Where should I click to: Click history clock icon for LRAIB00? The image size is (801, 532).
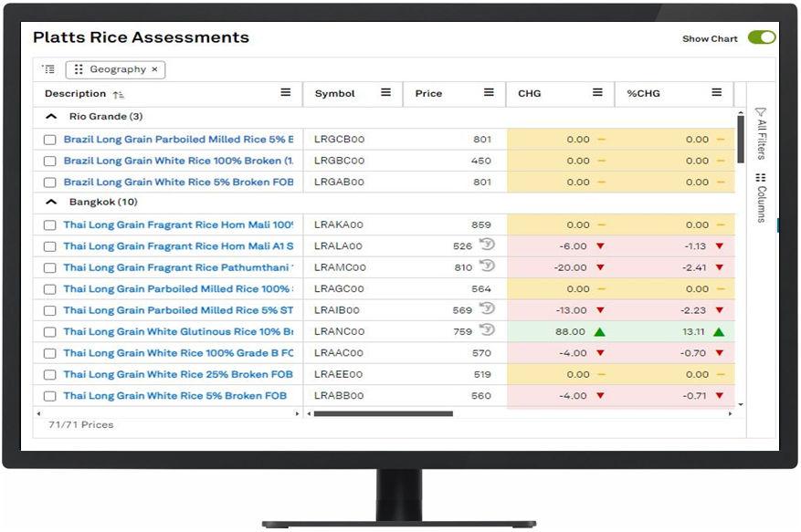488,308
